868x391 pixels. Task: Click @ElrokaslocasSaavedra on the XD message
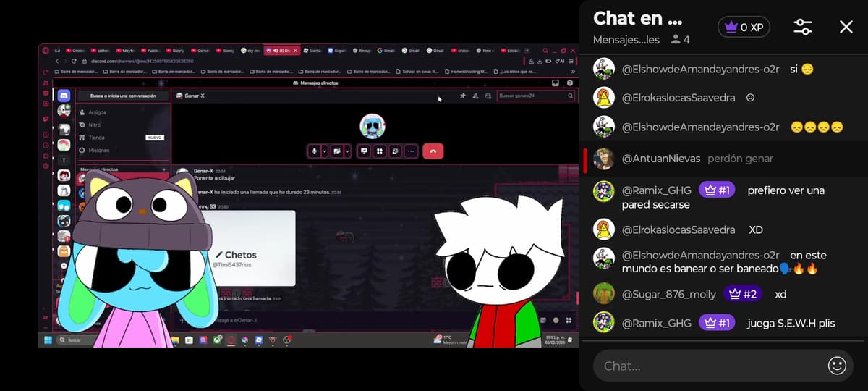pyautogui.click(x=678, y=230)
